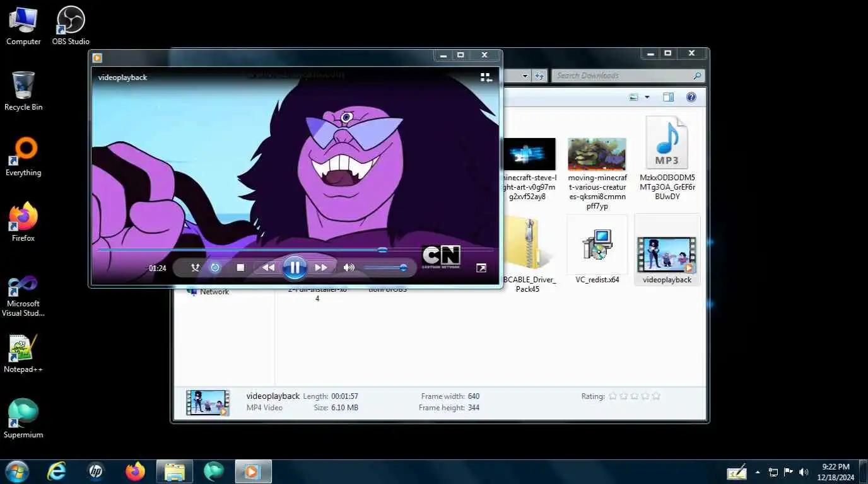Select the Firefox desktop shortcut
This screenshot has height=484, width=868.
(x=23, y=222)
